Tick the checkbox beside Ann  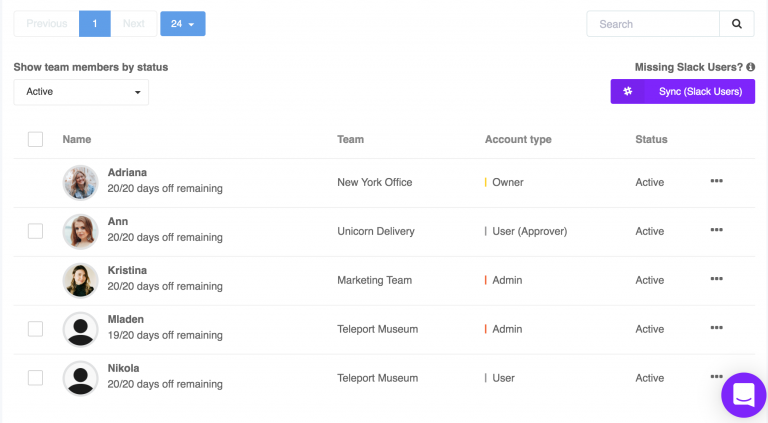click(35, 231)
